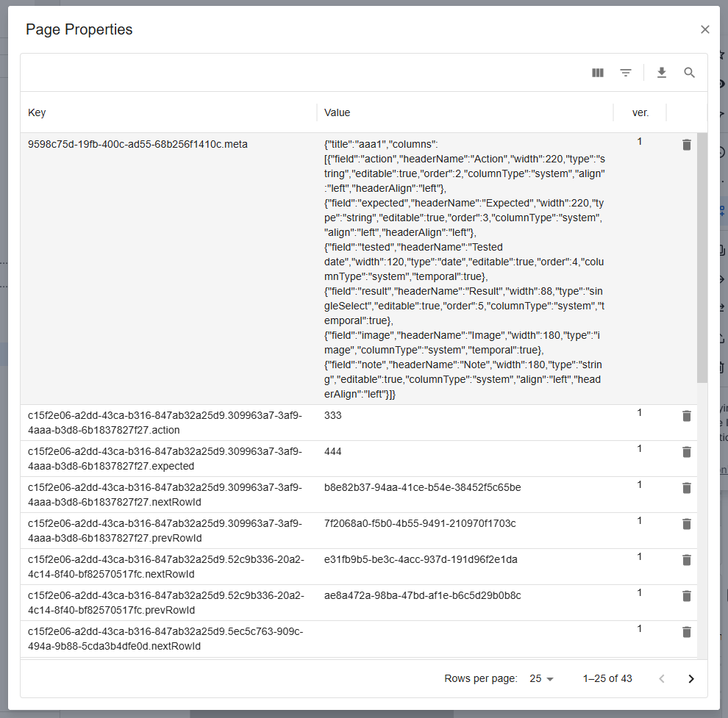Close the Page Properties dialog
Image resolution: width=728 pixels, height=718 pixels.
coord(704,29)
